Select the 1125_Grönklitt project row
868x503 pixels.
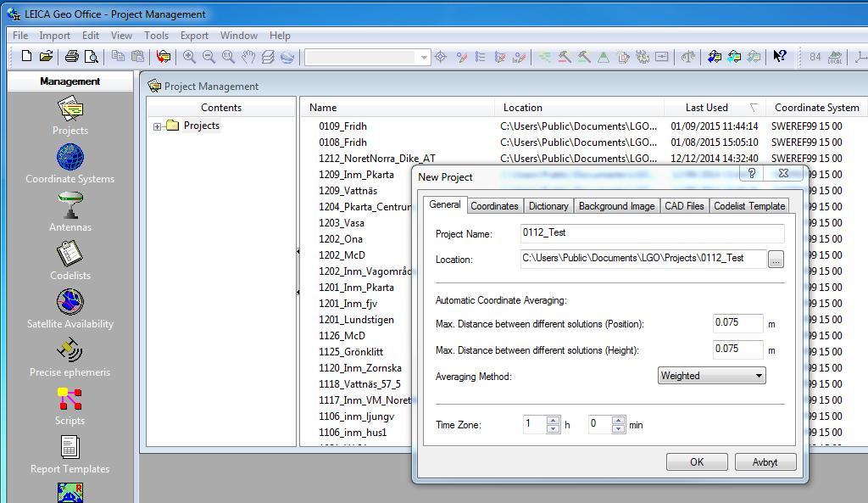(x=351, y=352)
